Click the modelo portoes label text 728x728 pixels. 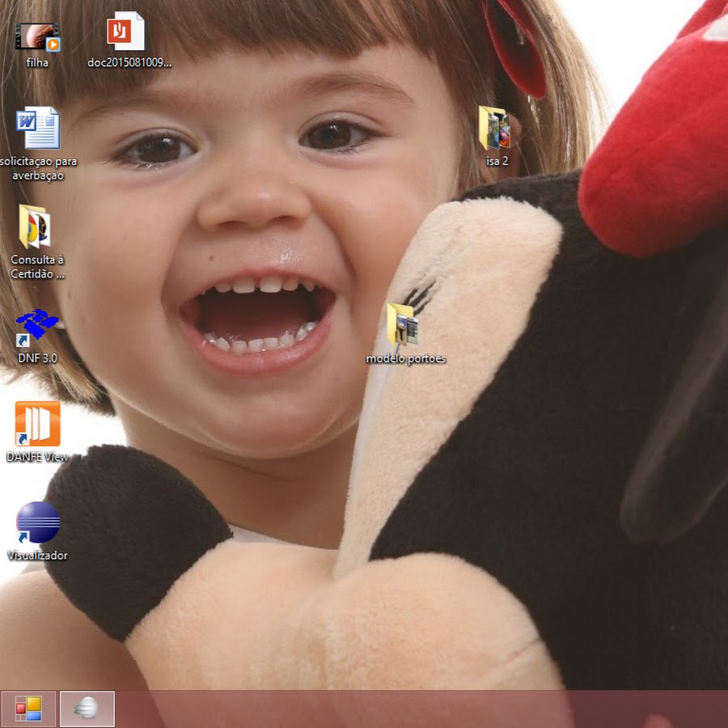pos(406,358)
